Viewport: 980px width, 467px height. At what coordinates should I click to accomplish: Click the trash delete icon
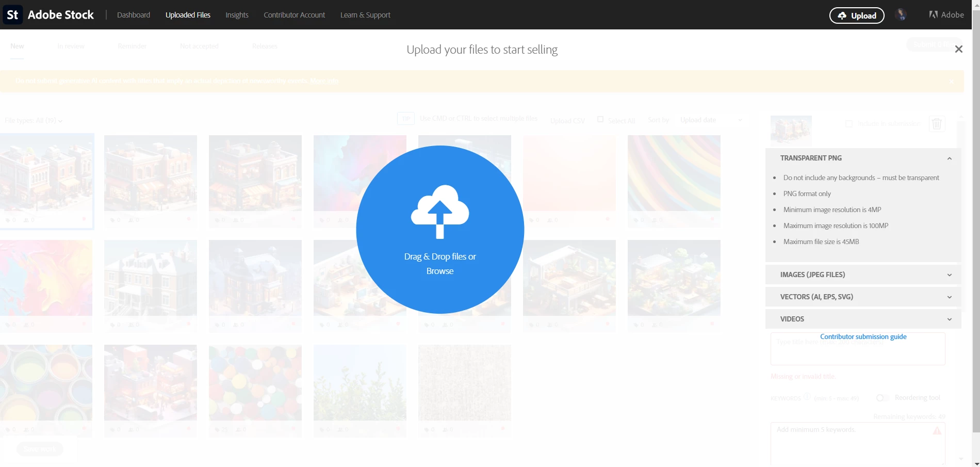pos(937,124)
